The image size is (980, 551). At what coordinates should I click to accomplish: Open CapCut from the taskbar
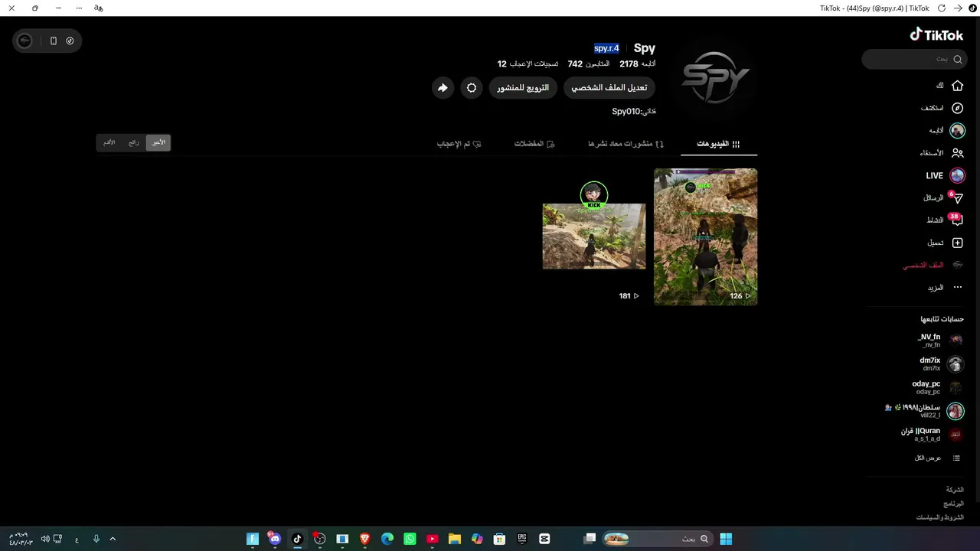(x=544, y=539)
